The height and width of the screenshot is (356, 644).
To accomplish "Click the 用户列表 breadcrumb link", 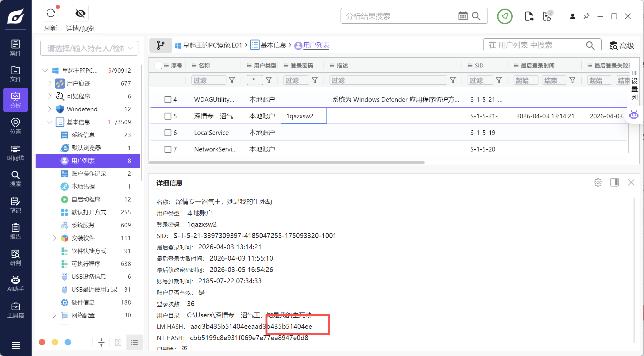I will point(316,45).
